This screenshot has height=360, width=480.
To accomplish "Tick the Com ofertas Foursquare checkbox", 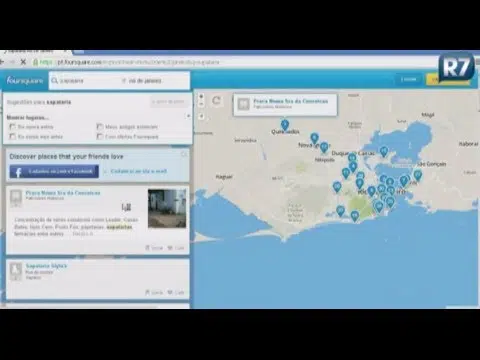I will tap(100, 136).
